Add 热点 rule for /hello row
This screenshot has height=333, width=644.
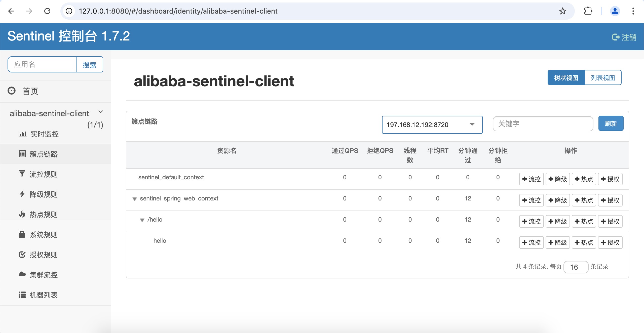click(584, 221)
